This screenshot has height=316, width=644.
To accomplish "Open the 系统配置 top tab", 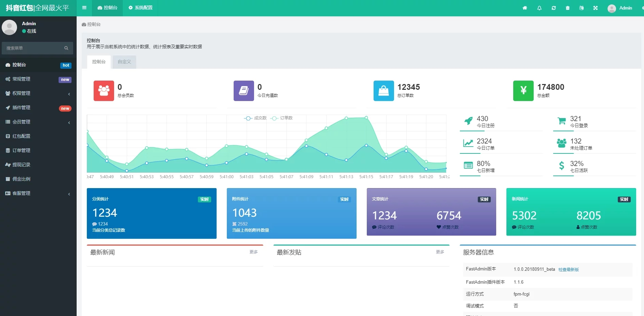I will (x=140, y=8).
